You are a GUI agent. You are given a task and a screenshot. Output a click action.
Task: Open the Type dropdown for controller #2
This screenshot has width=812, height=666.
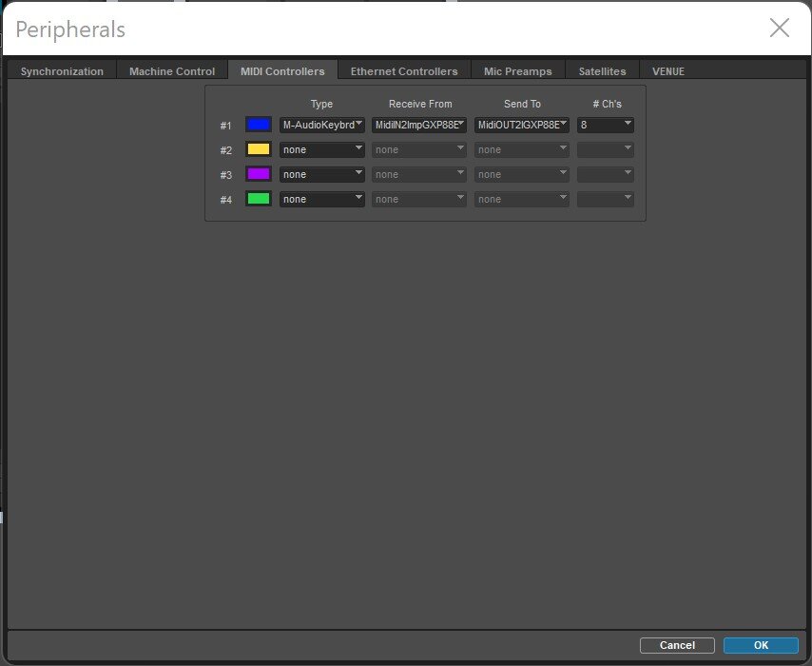click(x=321, y=149)
